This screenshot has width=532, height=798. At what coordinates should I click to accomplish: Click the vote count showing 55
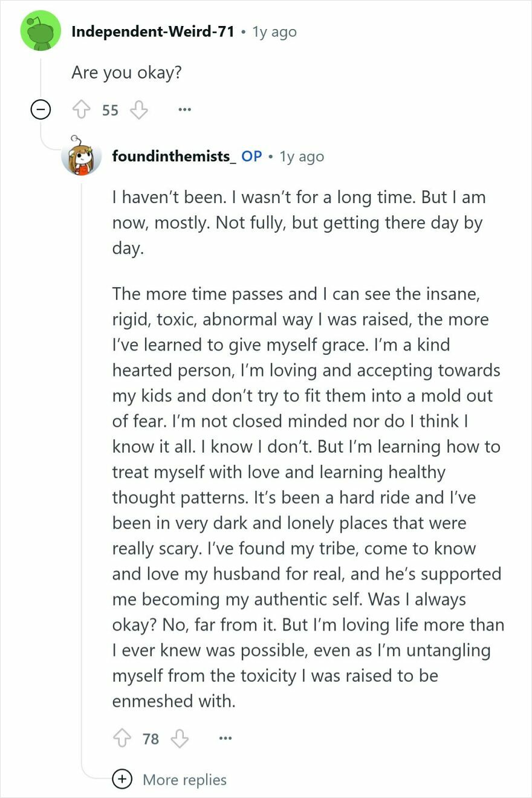111,109
